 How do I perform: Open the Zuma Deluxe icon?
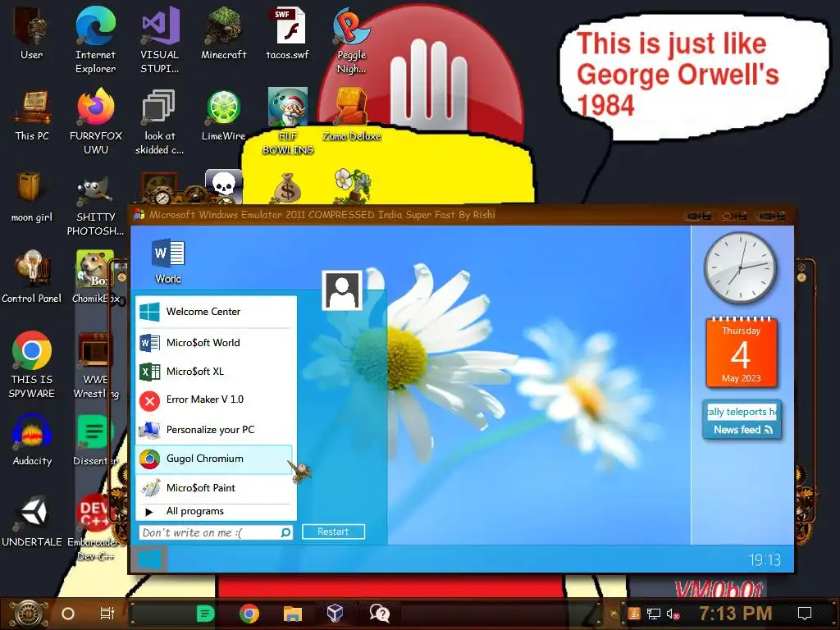coord(351,113)
